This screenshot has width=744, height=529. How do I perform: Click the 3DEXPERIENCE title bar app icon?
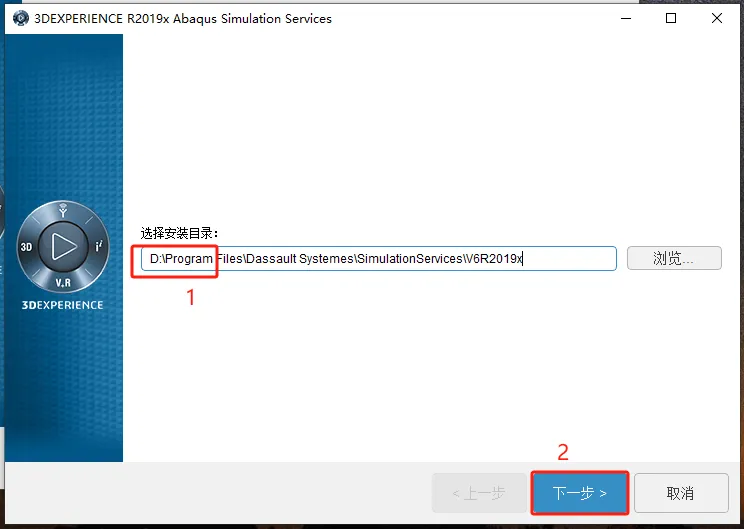point(20,19)
